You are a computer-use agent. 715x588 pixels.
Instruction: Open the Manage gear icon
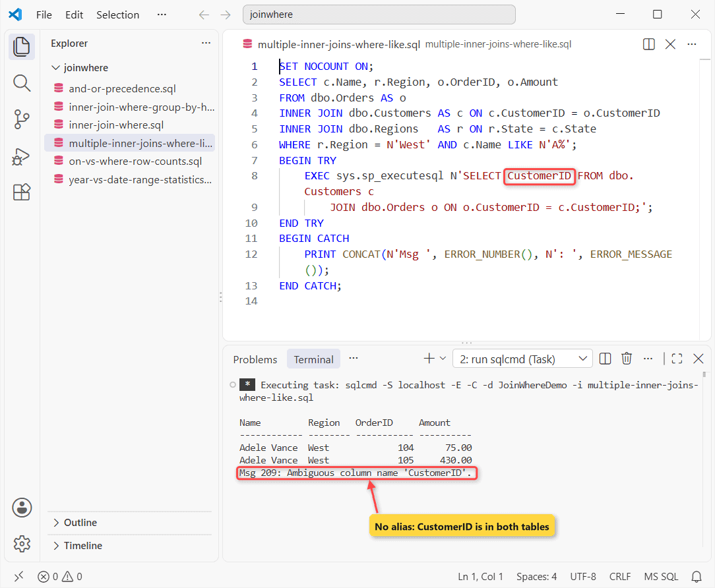[21, 543]
